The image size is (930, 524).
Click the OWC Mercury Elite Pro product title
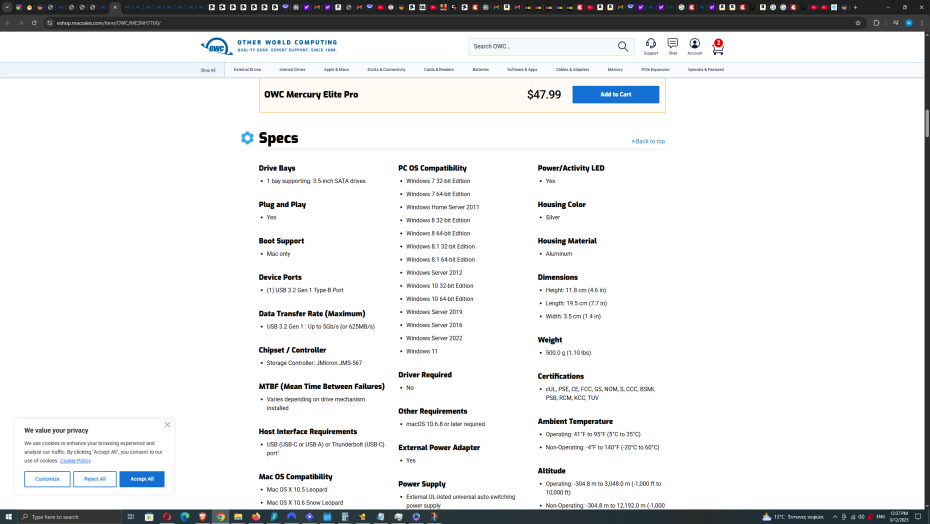(x=311, y=94)
